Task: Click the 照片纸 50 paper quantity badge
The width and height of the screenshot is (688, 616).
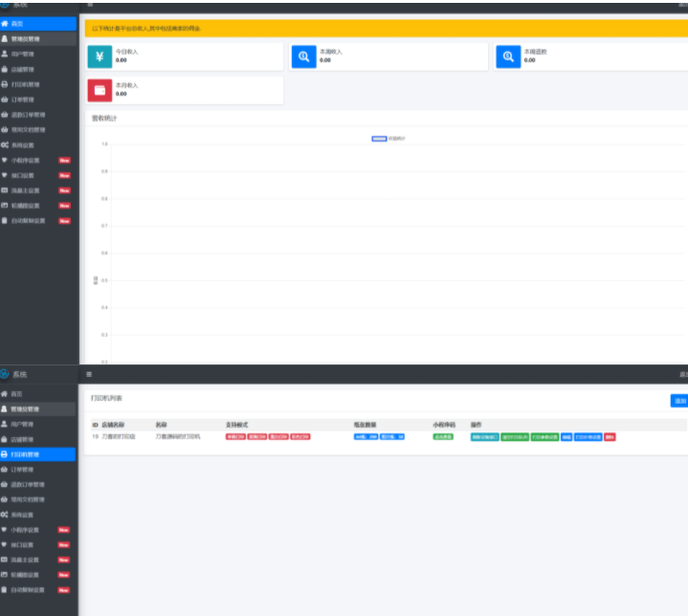Action: (x=392, y=436)
